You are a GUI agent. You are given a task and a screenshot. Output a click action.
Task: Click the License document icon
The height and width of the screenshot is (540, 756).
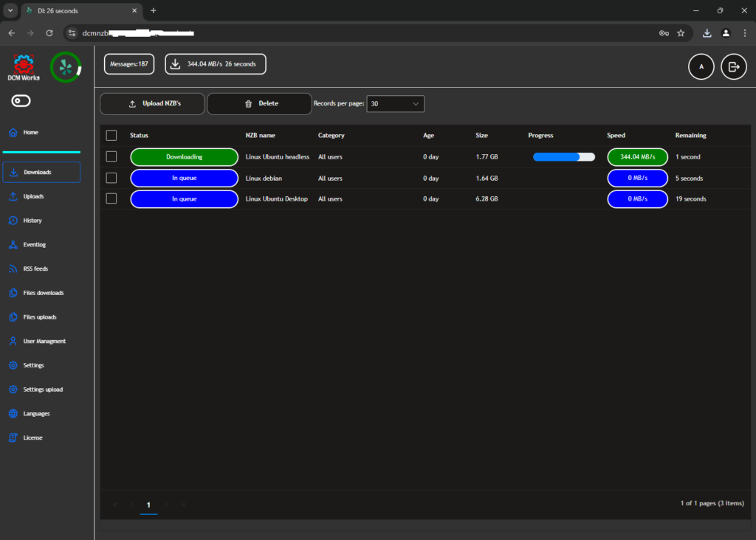point(13,438)
